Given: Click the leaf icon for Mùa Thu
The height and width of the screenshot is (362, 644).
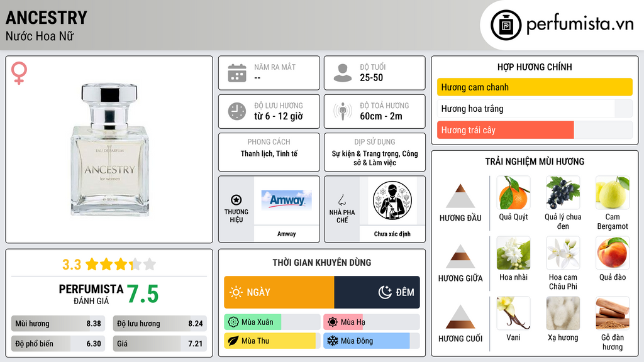Looking at the screenshot, I should pyautogui.click(x=233, y=341).
